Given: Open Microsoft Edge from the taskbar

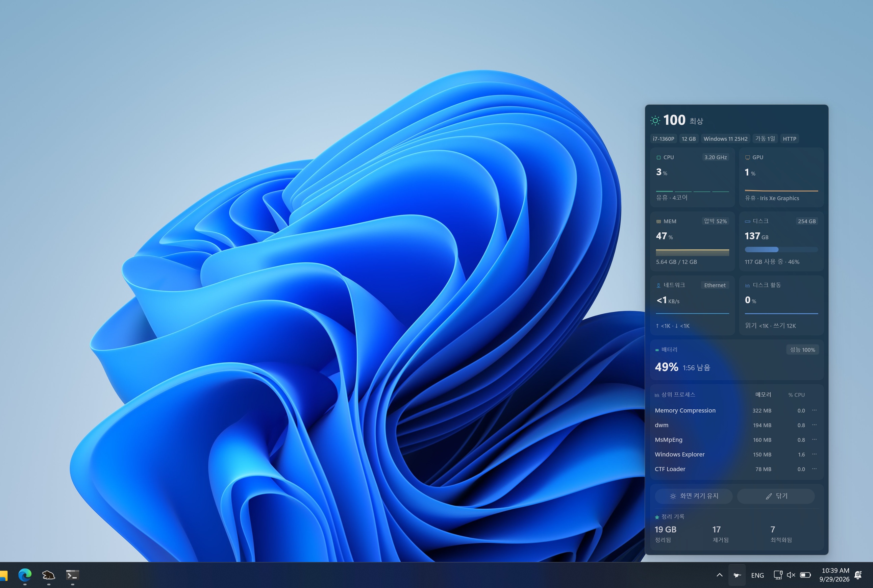Looking at the screenshot, I should pos(25,574).
